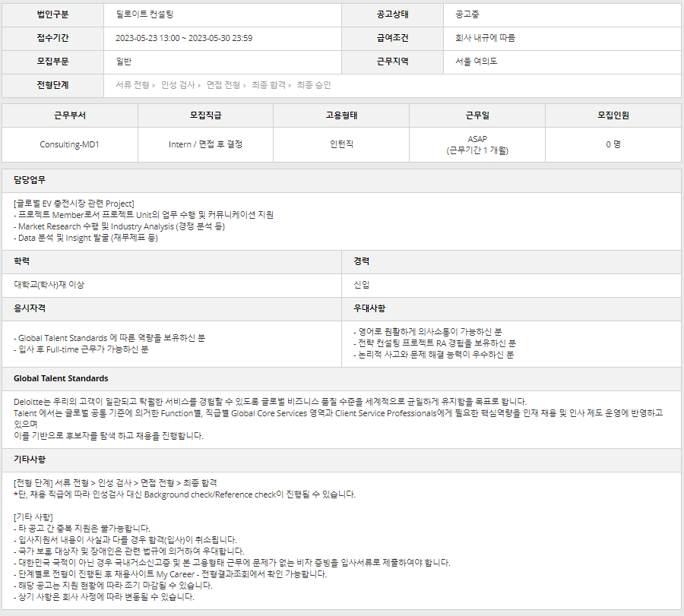Viewport: 684px width, 616px height.
Task: Click the '최종 승인' final step
Action: coord(314,85)
